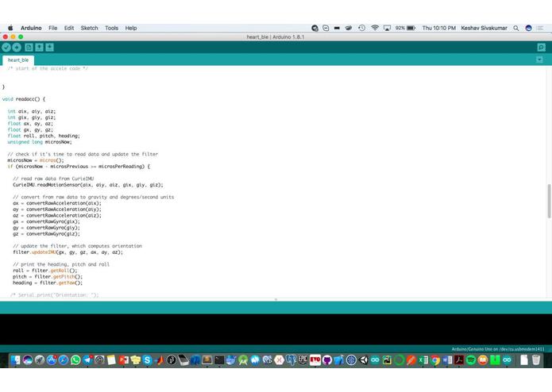Image resolution: width=552 pixels, height=392 pixels.
Task: Click the 92% battery indicator
Action: (x=405, y=28)
